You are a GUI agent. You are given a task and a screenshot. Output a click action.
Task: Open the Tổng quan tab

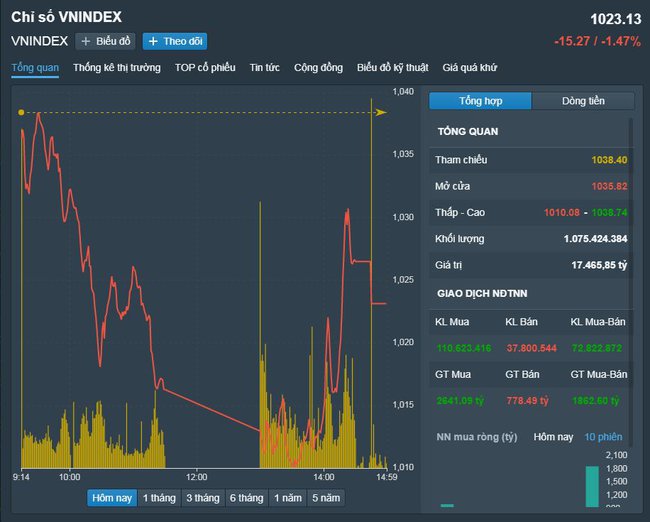35,68
